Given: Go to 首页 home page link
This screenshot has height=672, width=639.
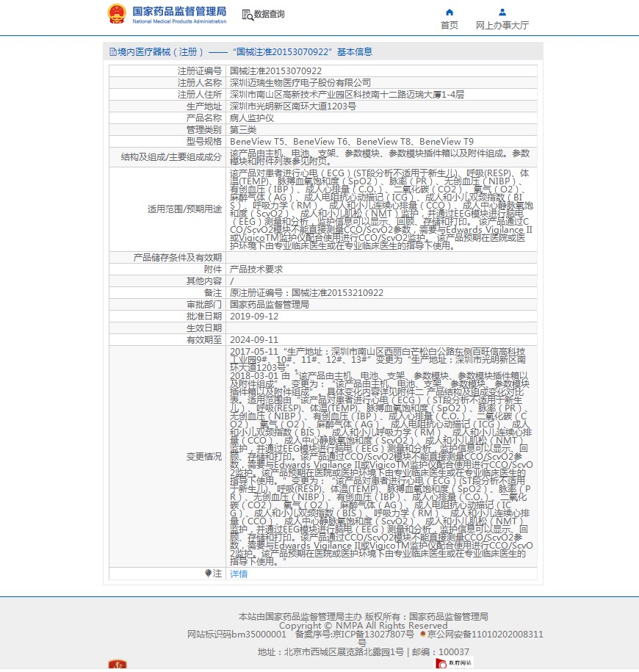Looking at the screenshot, I should pyautogui.click(x=450, y=25).
